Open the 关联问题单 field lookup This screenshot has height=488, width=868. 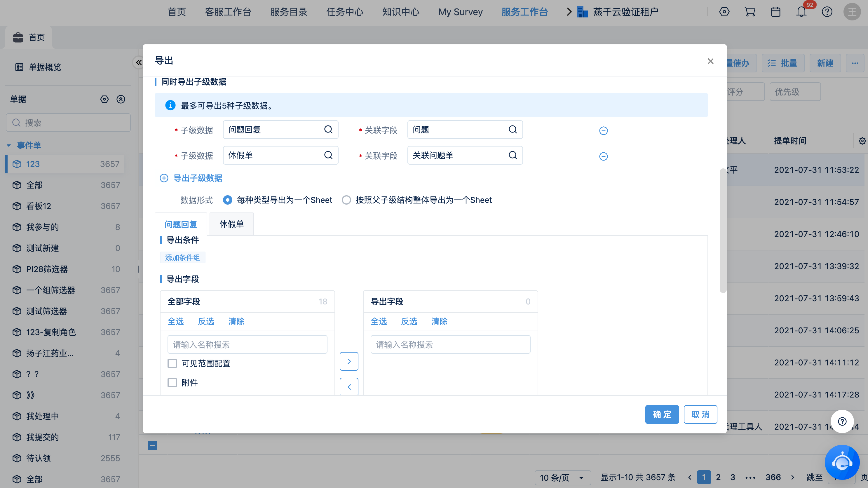[512, 155]
